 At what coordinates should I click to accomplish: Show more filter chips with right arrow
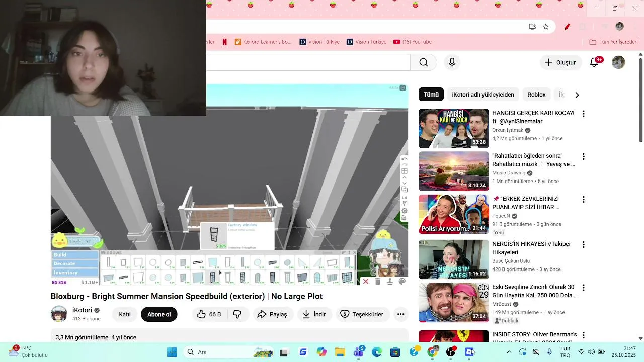(577, 95)
